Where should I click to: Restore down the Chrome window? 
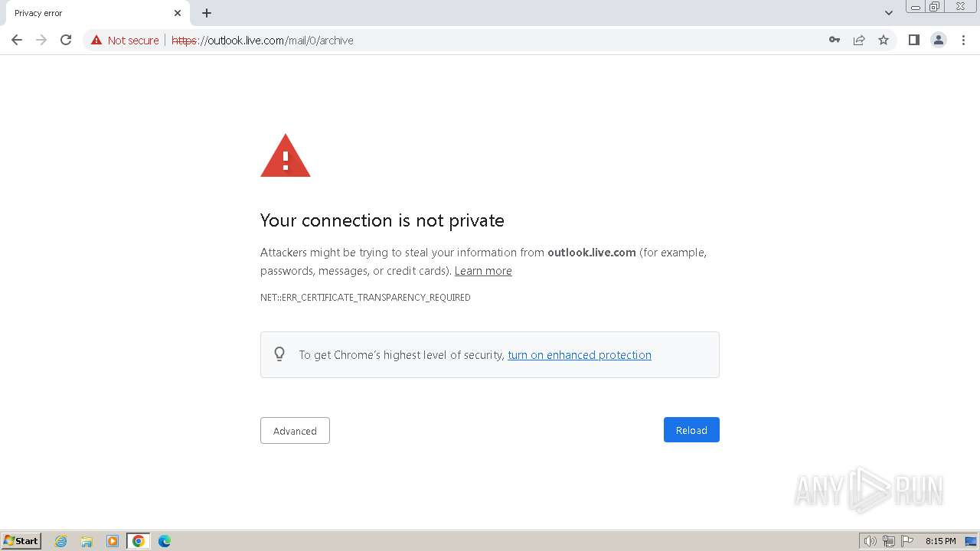click(x=935, y=7)
